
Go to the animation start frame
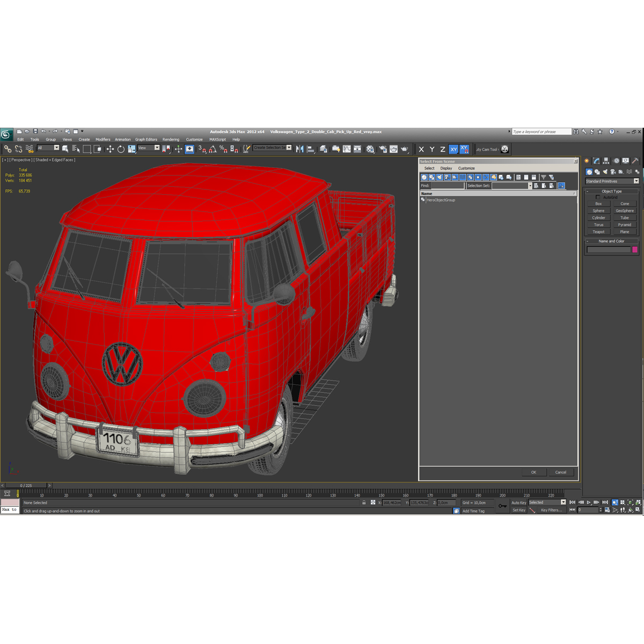click(573, 502)
